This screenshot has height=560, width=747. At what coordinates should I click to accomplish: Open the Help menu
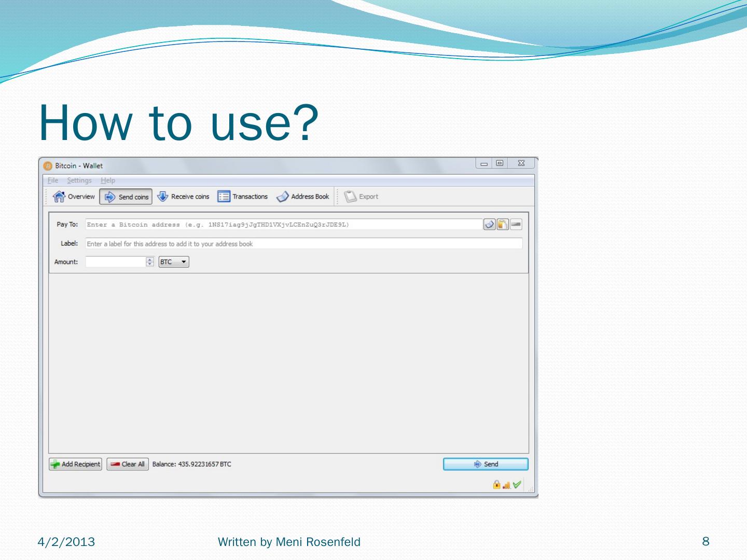tap(108, 180)
